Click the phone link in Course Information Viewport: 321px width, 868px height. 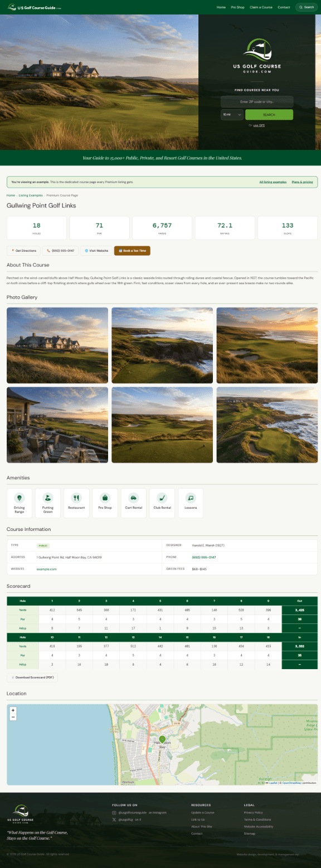pyautogui.click(x=204, y=557)
